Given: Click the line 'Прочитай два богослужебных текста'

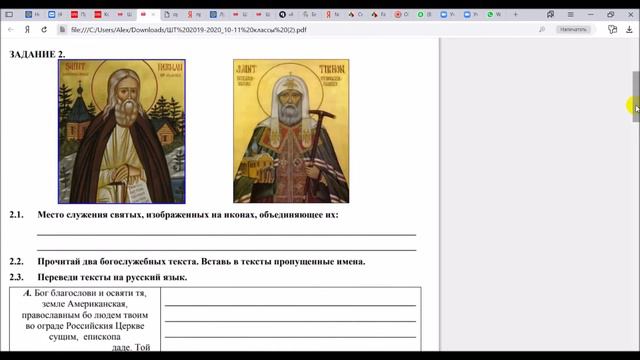Looking at the screenshot, I should pyautogui.click(x=201, y=262).
